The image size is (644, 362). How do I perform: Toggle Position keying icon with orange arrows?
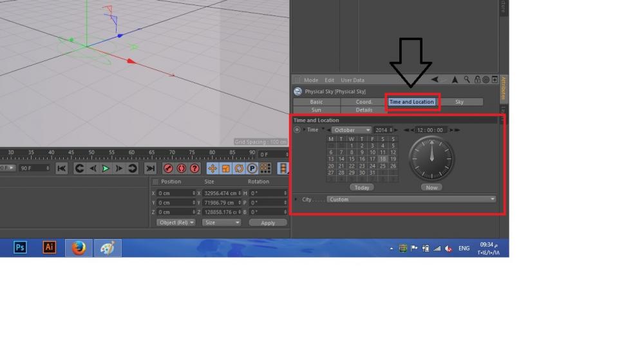(213, 169)
